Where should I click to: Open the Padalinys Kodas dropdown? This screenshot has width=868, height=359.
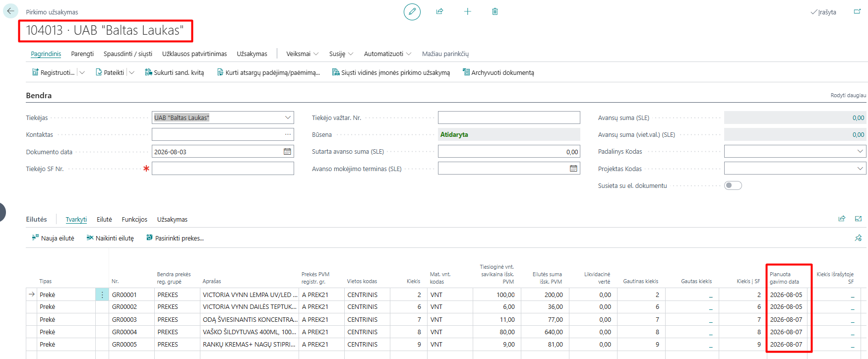coord(860,151)
